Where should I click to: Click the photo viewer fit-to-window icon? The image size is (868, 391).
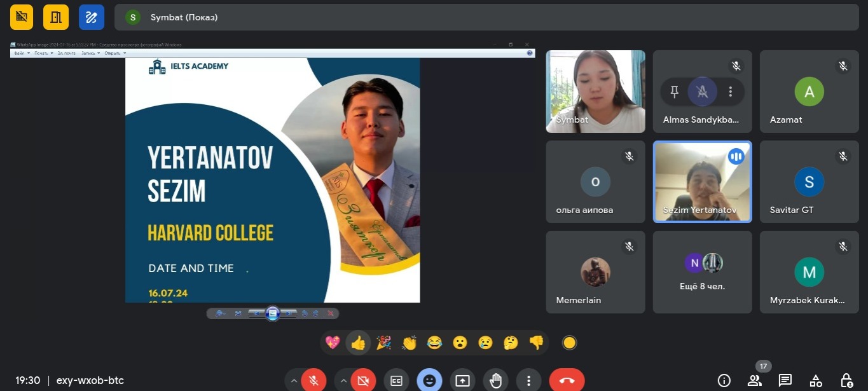238,313
